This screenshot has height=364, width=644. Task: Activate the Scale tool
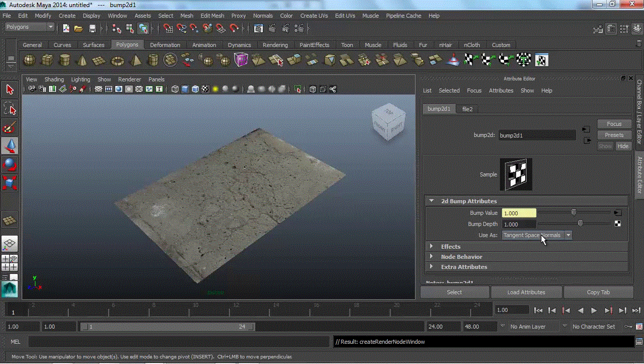pyautogui.click(x=10, y=183)
